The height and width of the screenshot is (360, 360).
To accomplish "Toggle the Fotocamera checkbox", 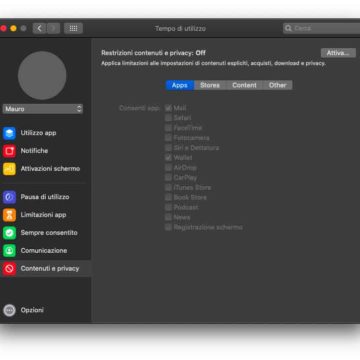I will point(168,138).
